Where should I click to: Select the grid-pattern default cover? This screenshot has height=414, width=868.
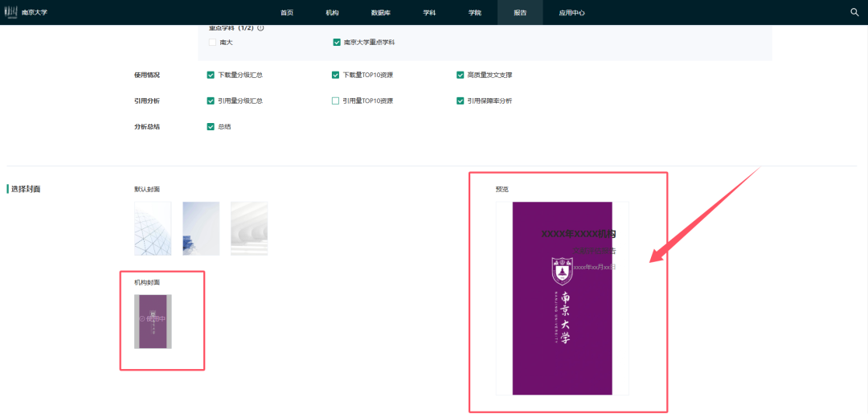pos(153,228)
